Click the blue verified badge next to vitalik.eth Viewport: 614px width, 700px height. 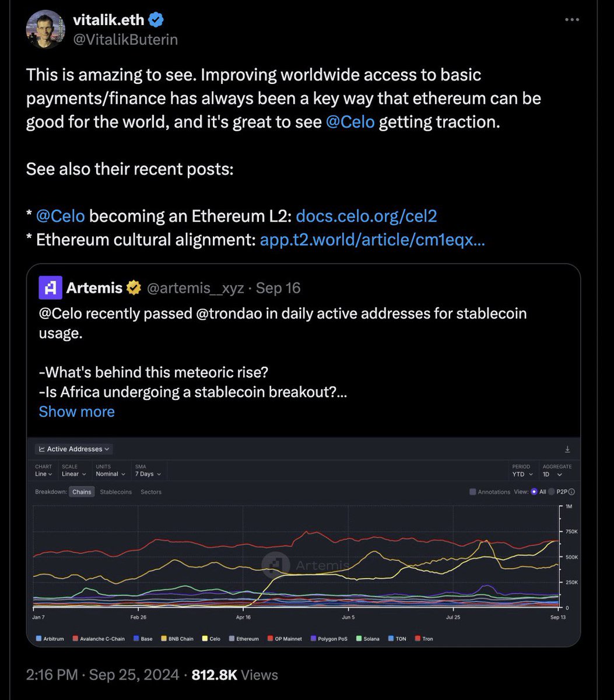click(156, 20)
